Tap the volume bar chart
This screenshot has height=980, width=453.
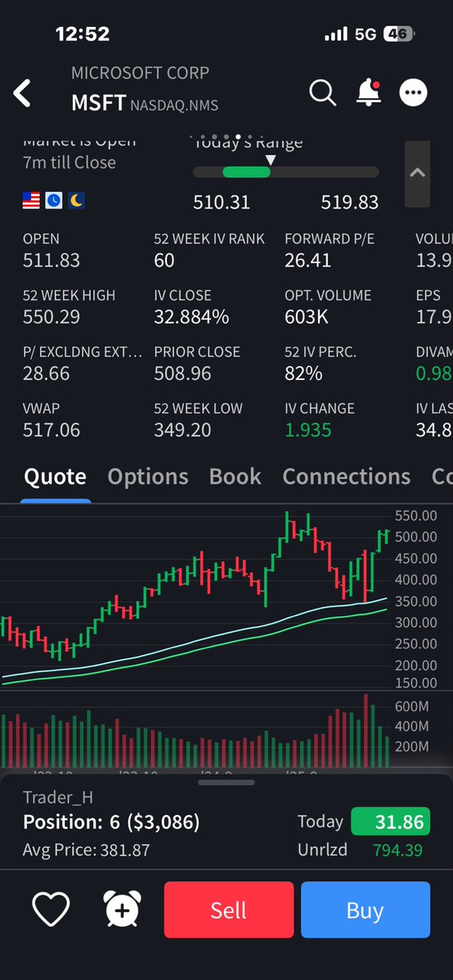click(x=195, y=730)
